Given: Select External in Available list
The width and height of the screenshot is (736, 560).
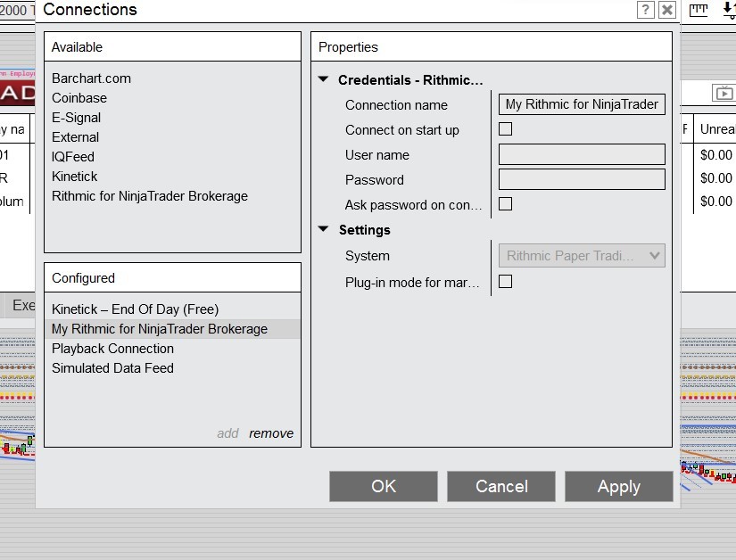Looking at the screenshot, I should click(x=172, y=137).
